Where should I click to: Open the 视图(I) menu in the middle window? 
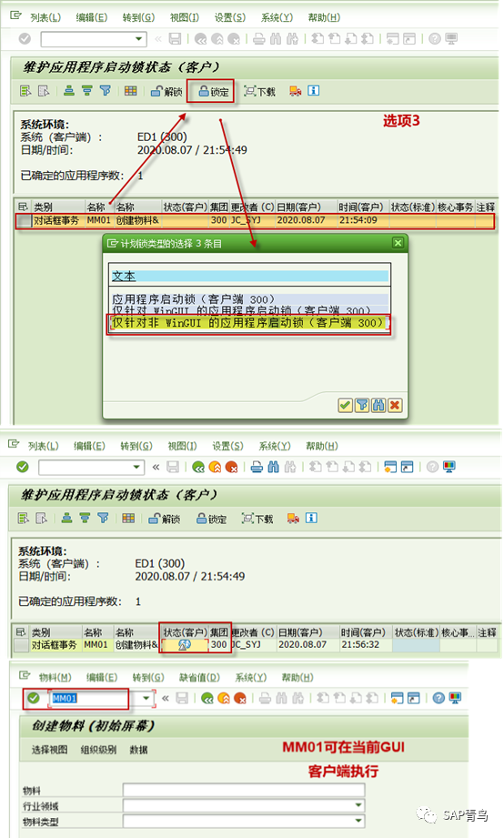(182, 446)
